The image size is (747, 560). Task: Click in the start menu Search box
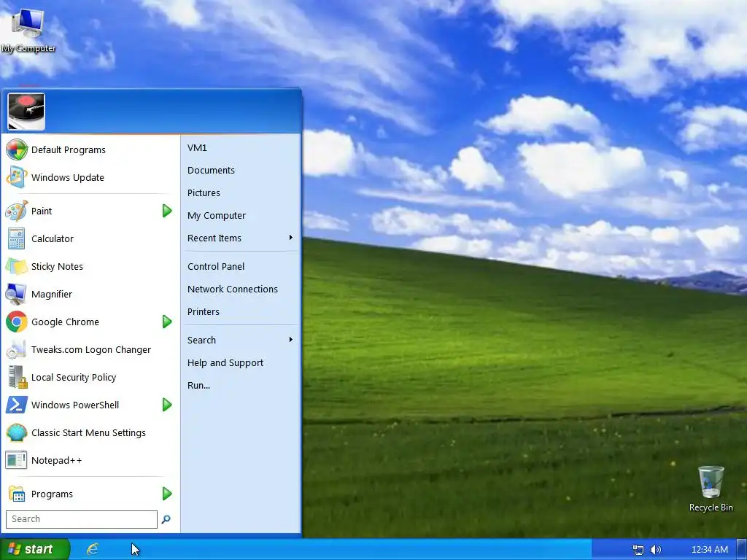[x=82, y=519]
